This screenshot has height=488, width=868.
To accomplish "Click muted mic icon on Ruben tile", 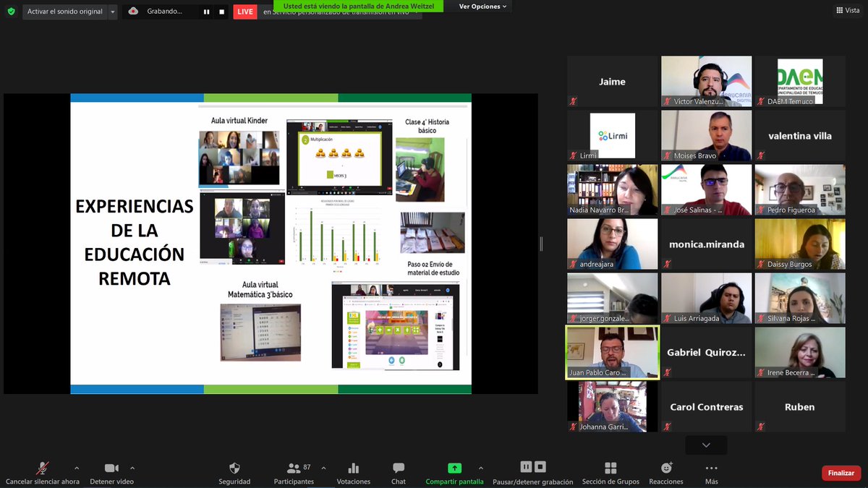I will point(761,427).
